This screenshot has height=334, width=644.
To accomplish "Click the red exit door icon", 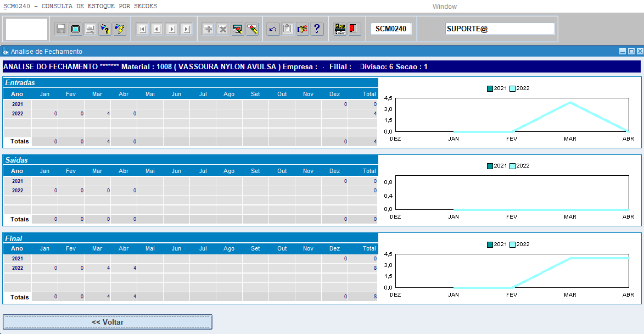I will (x=353, y=29).
